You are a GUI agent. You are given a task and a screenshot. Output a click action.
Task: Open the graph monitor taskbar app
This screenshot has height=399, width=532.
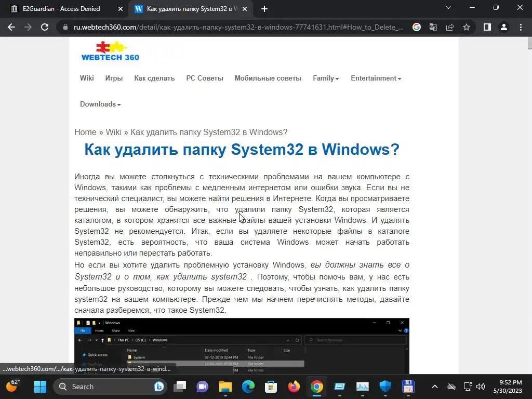(362, 387)
